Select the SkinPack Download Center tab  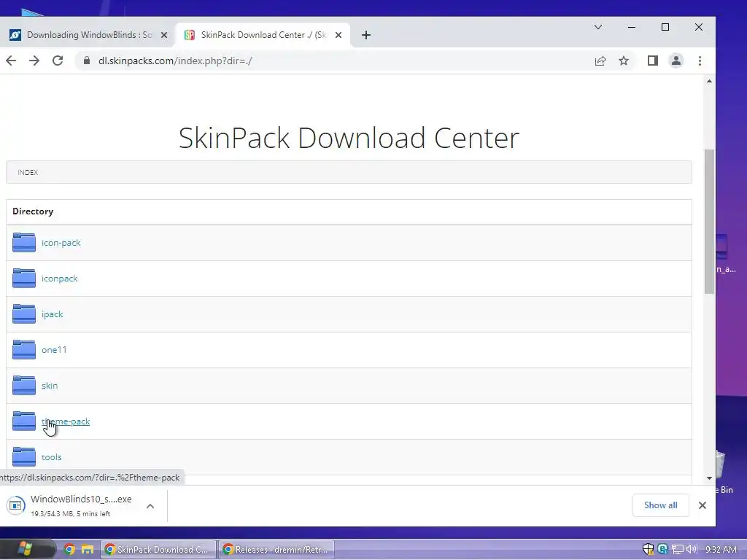[263, 35]
